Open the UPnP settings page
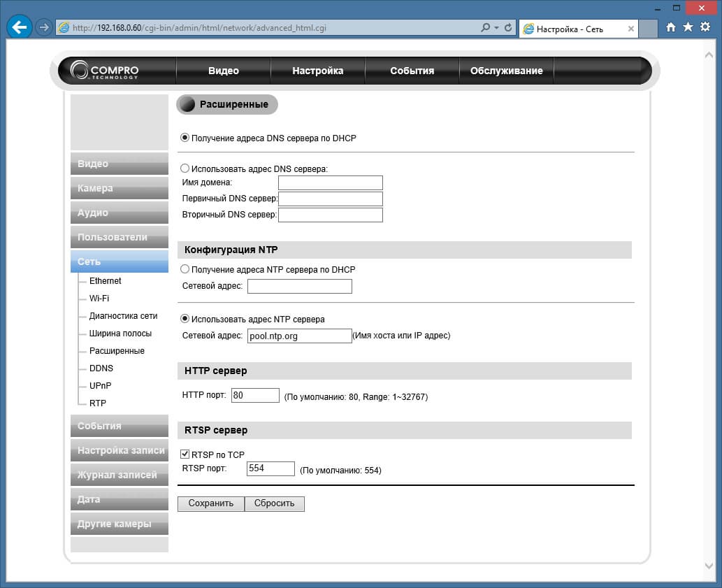Screen dimensions: 722x588 [x=101, y=386]
